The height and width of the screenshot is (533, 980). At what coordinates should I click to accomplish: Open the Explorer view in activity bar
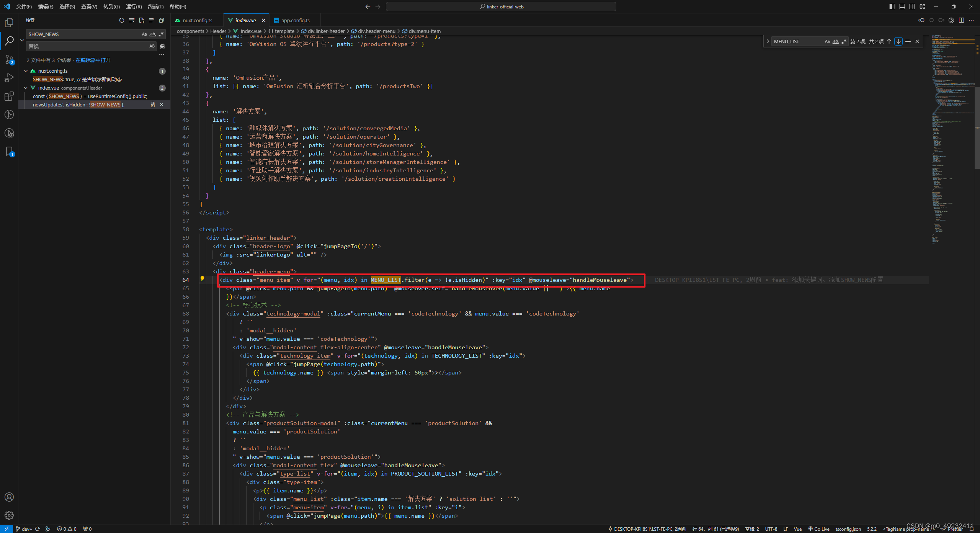[9, 23]
